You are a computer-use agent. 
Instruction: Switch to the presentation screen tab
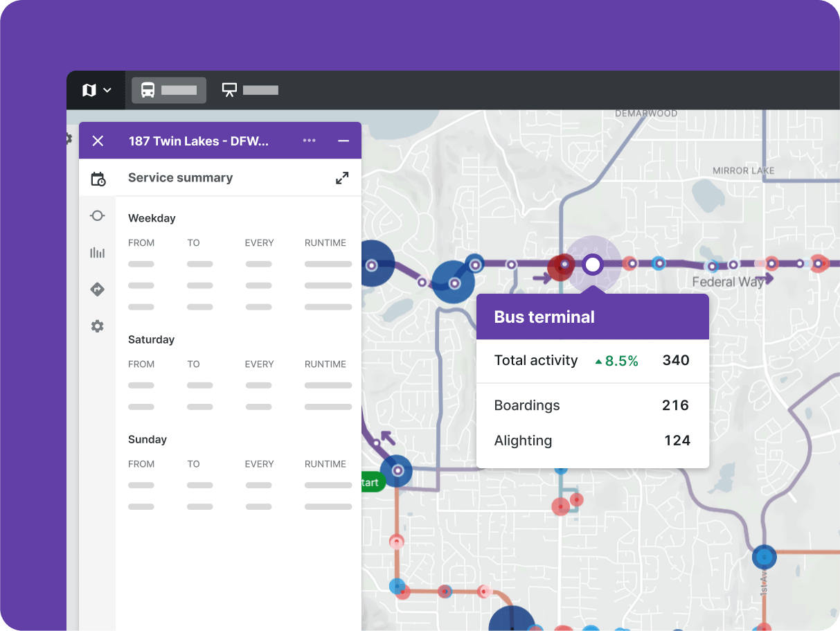coord(249,90)
